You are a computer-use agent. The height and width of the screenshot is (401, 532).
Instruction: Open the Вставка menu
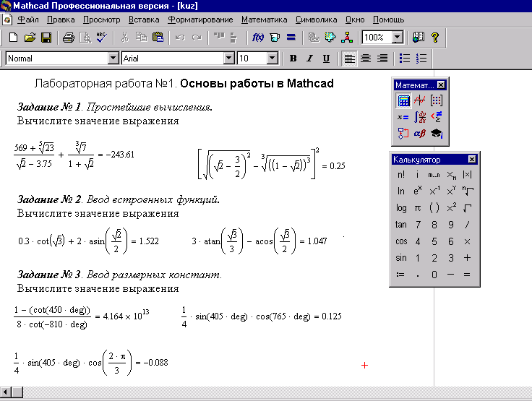[x=144, y=20]
